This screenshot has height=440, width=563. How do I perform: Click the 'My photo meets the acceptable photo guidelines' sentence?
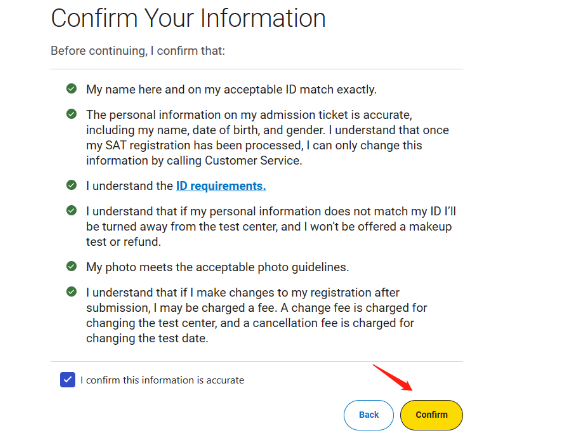click(x=217, y=267)
